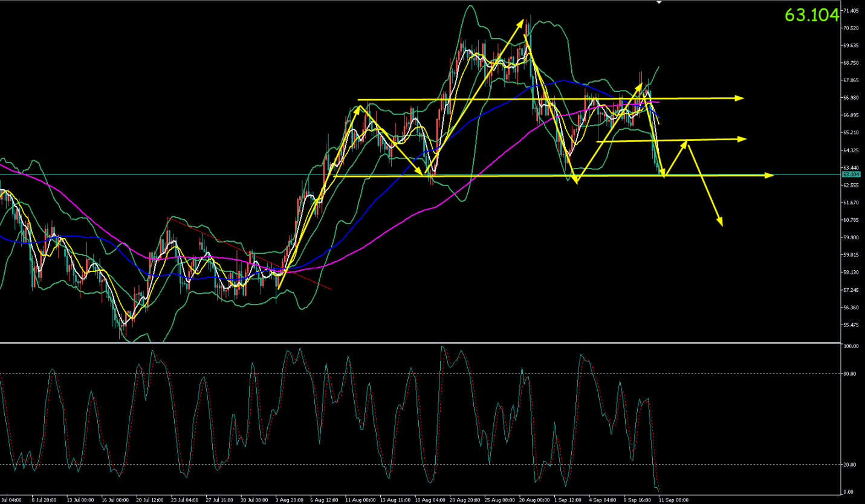Select the downward forecast arrow tip near 60.785

[x=720, y=222]
